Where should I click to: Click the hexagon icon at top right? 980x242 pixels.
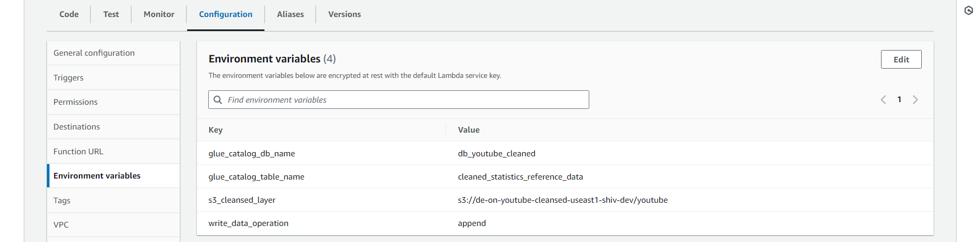[x=969, y=10]
